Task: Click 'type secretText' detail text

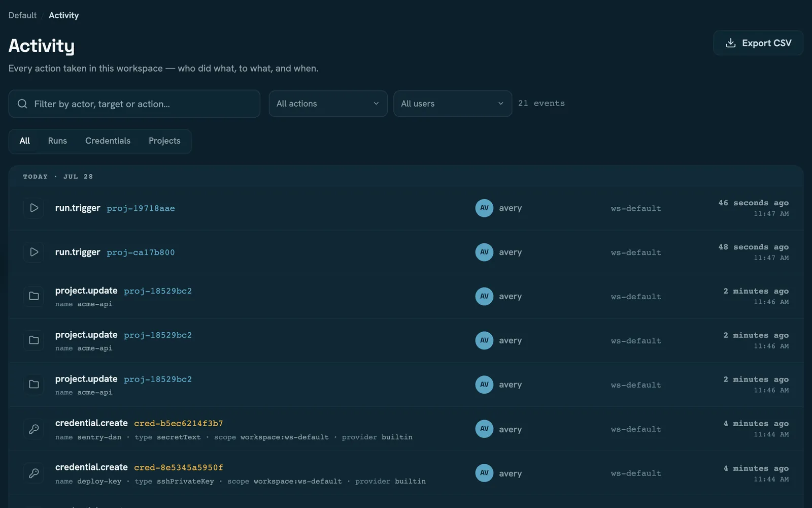Action: coord(168,437)
